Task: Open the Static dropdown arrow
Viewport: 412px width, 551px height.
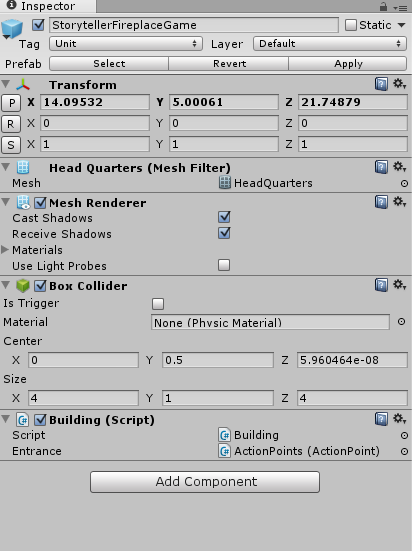Action: (x=401, y=25)
